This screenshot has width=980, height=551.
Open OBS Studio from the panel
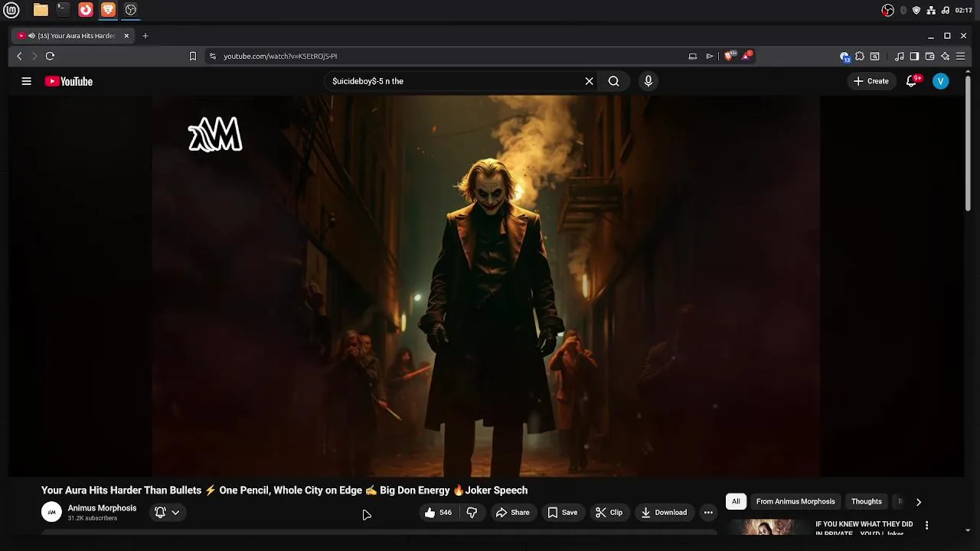[x=131, y=10]
